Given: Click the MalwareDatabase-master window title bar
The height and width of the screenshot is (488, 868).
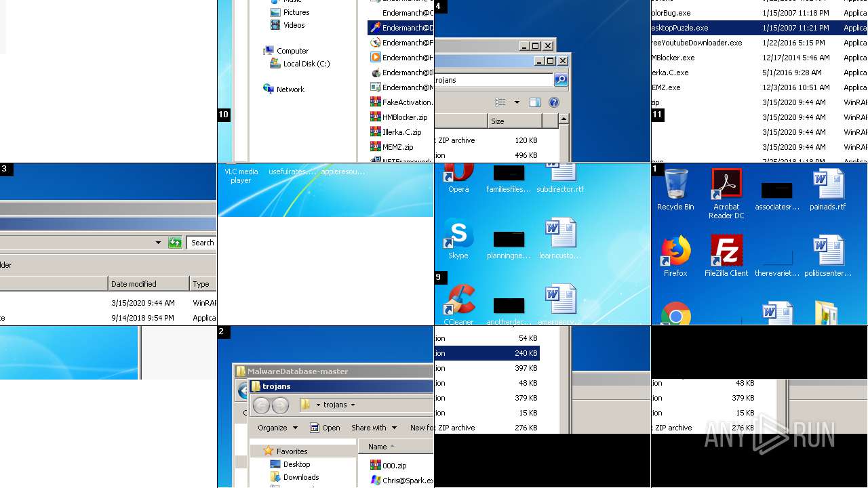Looking at the screenshot, I should [334, 371].
